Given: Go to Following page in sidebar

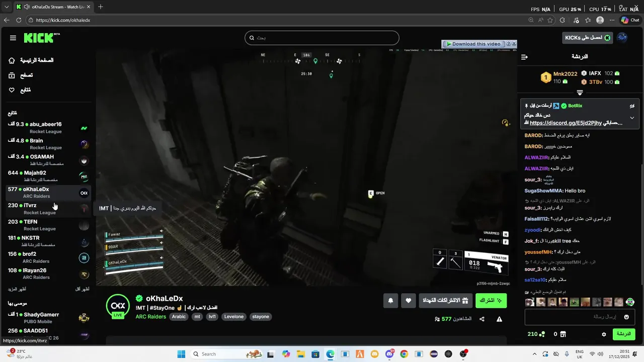Looking at the screenshot, I should pyautogui.click(x=26, y=90).
